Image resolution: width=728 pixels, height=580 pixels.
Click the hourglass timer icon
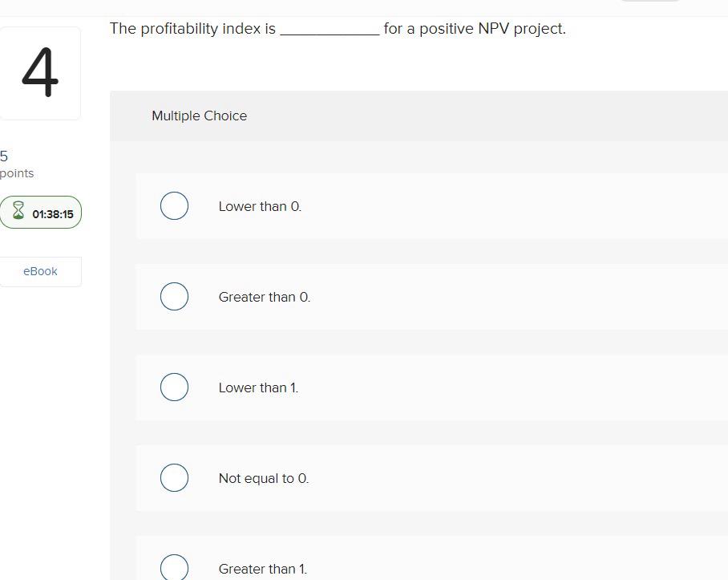click(19, 212)
